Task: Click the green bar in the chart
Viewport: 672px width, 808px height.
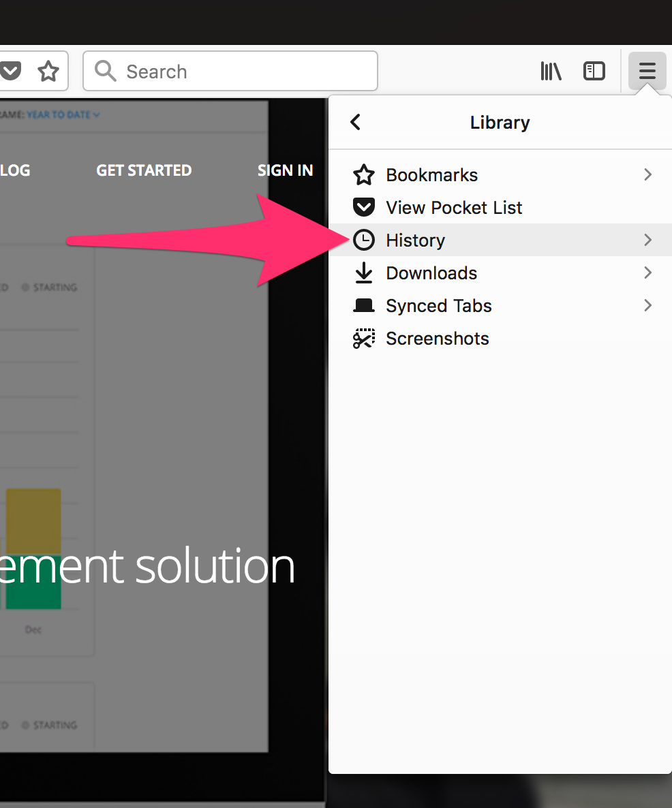Action: pyautogui.click(x=33, y=582)
